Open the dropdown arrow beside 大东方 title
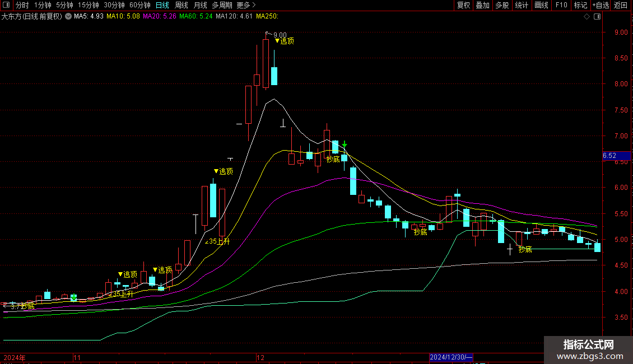633x364 pixels. (68, 17)
